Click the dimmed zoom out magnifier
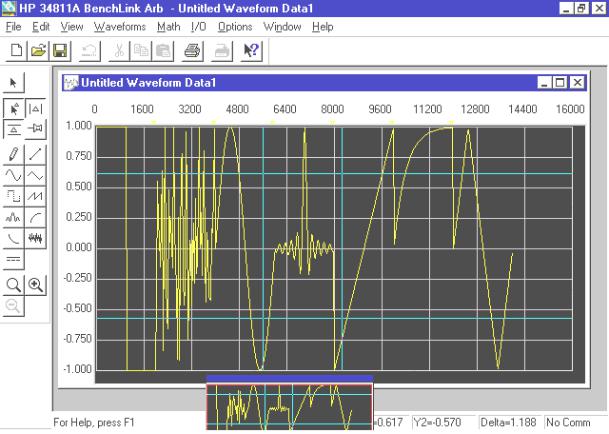 coord(14,306)
